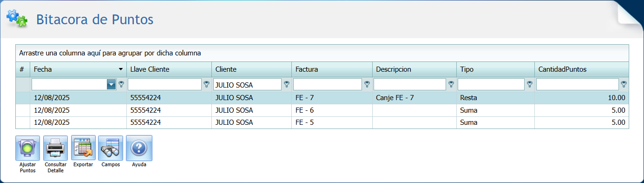Viewport: 644px width, 183px height.
Task: Open Consultar Detalle printer icon
Action: (55, 148)
